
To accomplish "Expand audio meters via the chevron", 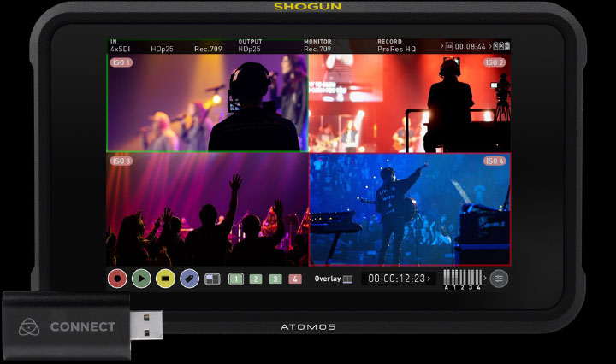I will 485,278.
